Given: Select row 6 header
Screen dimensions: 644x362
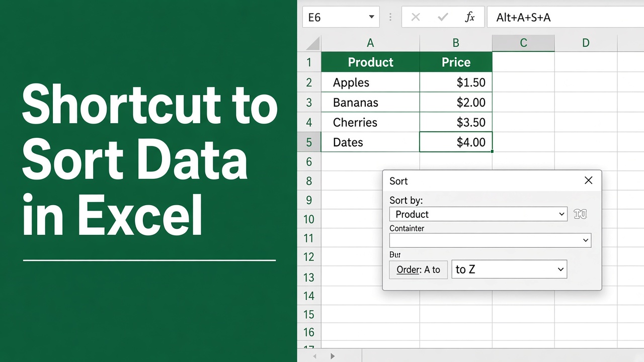Looking at the screenshot, I should [309, 161].
